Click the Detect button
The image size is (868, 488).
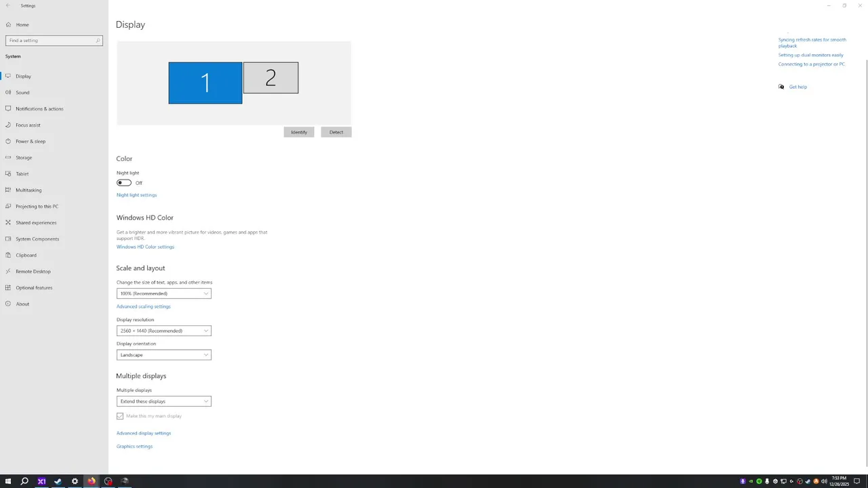[x=336, y=132]
